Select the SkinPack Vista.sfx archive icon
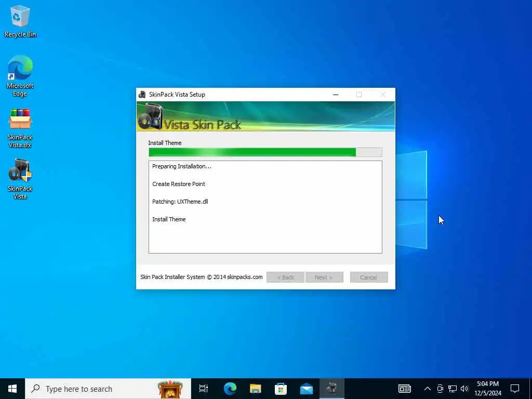Screen dimensions: 532x399 coord(20,128)
